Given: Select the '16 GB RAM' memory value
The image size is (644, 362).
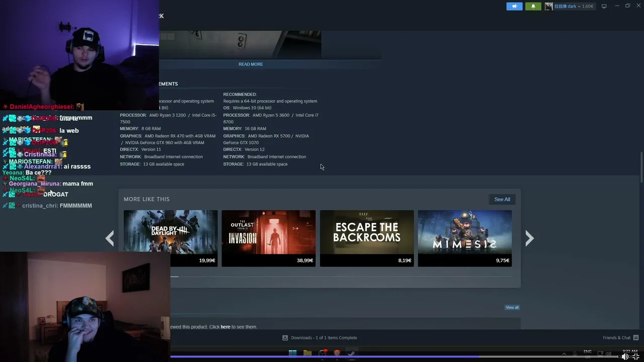Looking at the screenshot, I should tap(255, 129).
